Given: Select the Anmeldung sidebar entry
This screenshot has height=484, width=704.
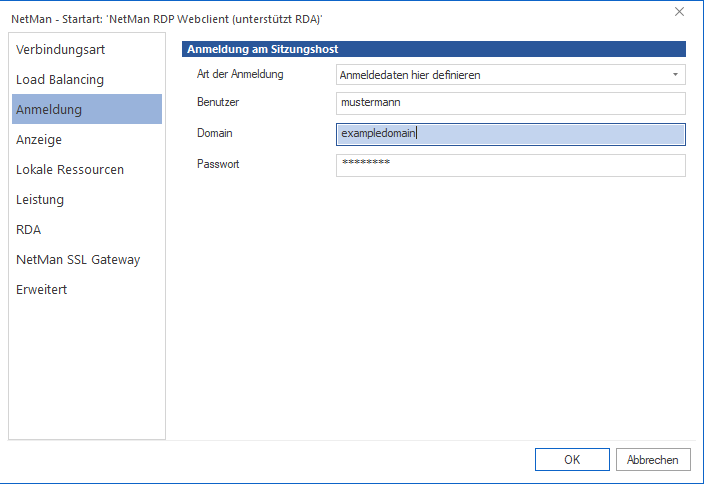Looking at the screenshot, I should click(87, 109).
